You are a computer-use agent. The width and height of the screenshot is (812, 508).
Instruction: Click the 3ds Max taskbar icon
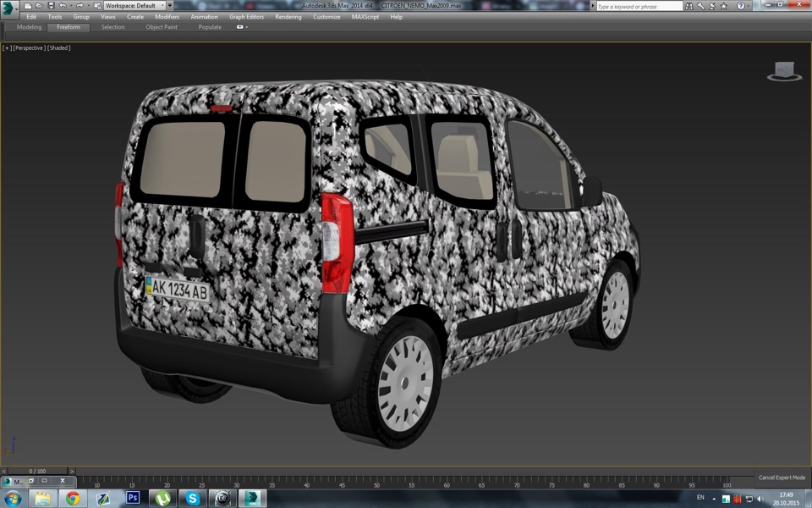pos(252,499)
